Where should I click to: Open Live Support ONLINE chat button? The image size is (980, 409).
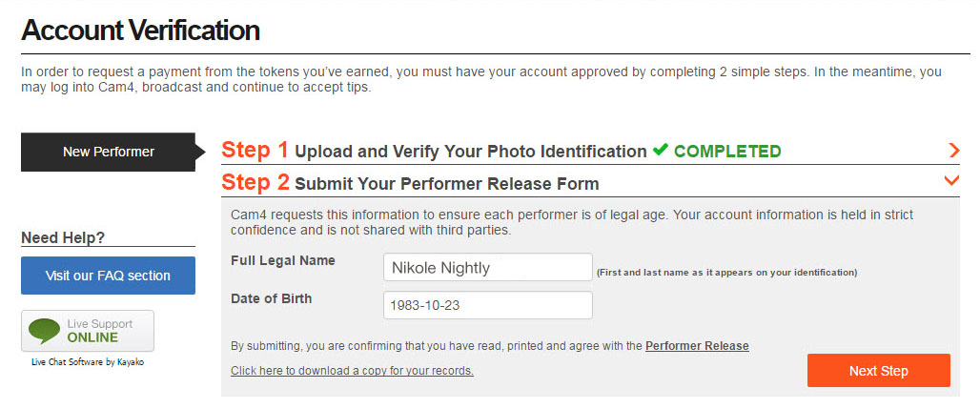click(x=88, y=331)
